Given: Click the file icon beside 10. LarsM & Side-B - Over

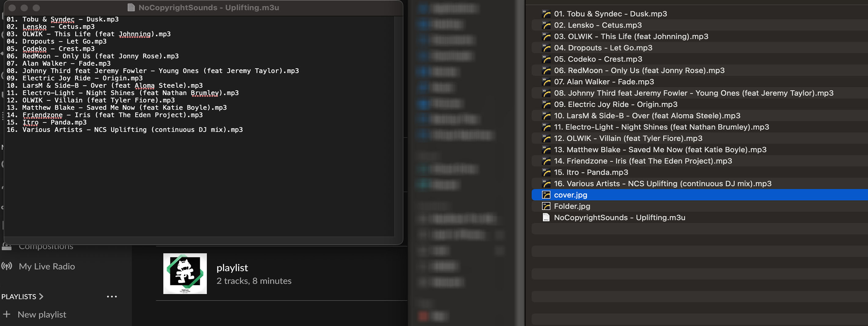Looking at the screenshot, I should point(546,116).
